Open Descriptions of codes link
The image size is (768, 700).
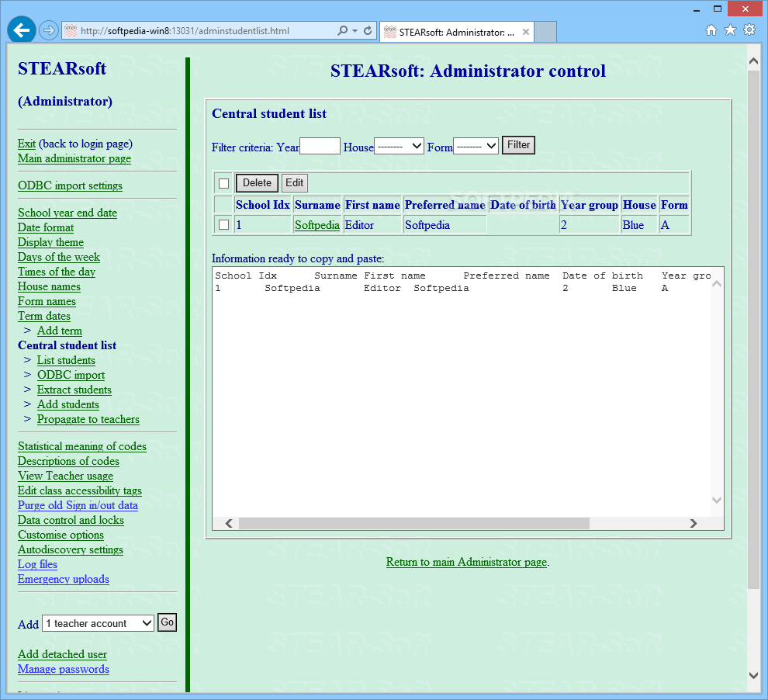(x=68, y=461)
